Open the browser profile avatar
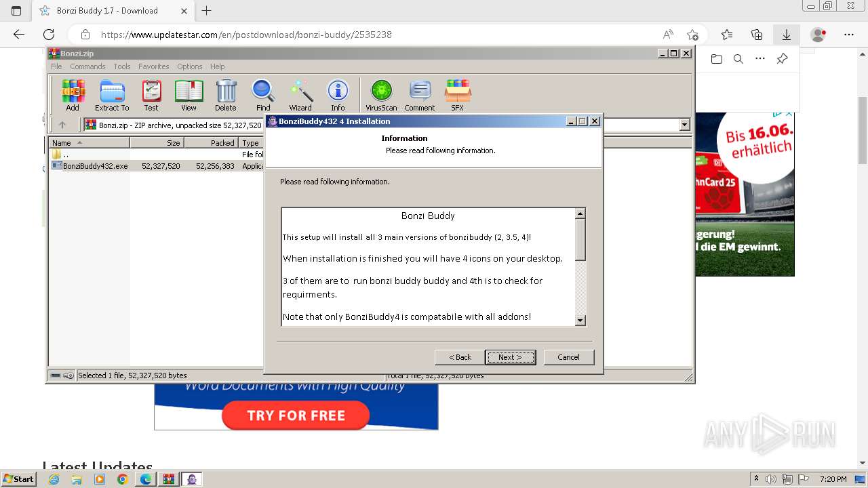Image resolution: width=868 pixels, height=488 pixels. [818, 35]
